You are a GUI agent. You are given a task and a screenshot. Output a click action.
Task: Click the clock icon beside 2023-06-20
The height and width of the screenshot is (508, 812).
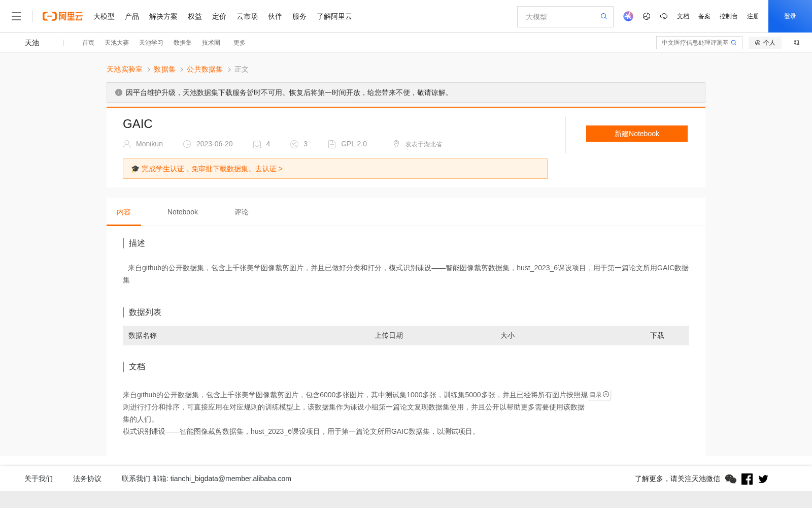tap(187, 144)
